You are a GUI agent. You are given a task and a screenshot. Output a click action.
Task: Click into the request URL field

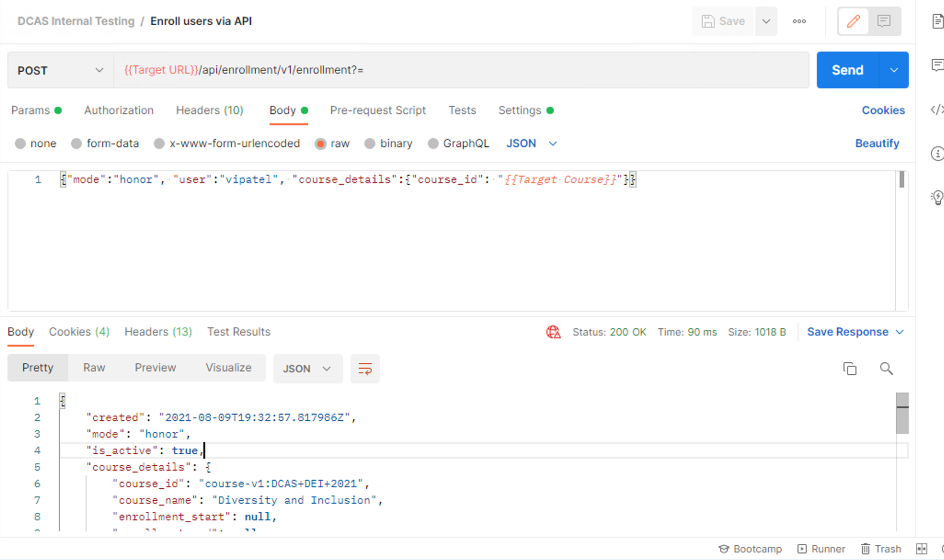[x=461, y=70]
